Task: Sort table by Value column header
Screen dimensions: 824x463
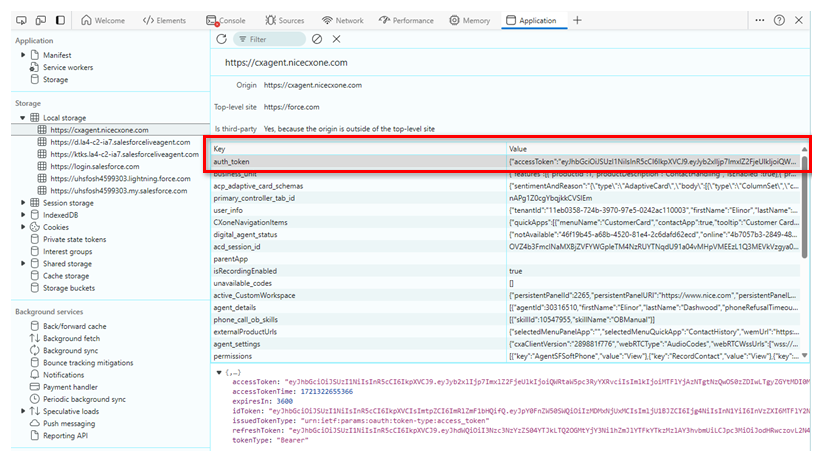Action: [653, 149]
